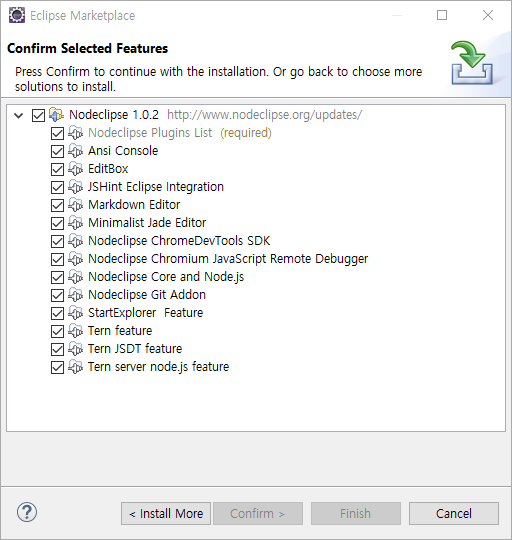Disable the Minimalist Jade Editor checkbox
The width and height of the screenshot is (512, 540).
(x=57, y=224)
